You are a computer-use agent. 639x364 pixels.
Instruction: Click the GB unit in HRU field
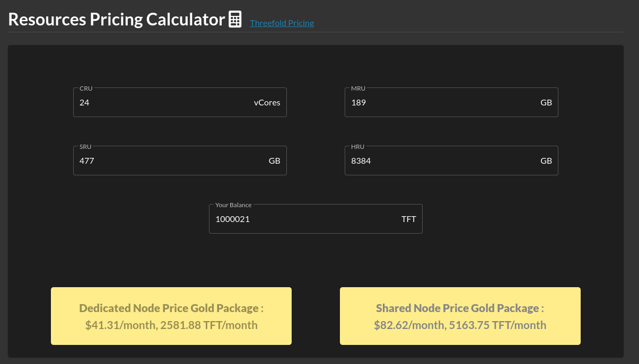click(x=546, y=161)
